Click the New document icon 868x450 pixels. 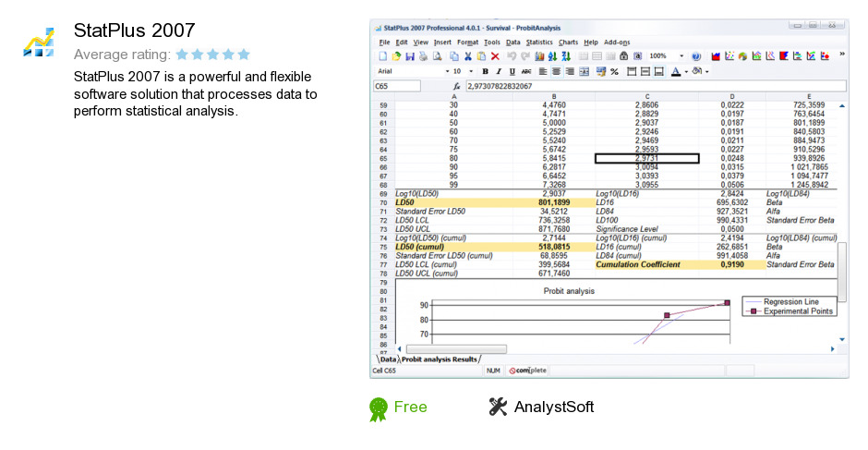[x=383, y=56]
